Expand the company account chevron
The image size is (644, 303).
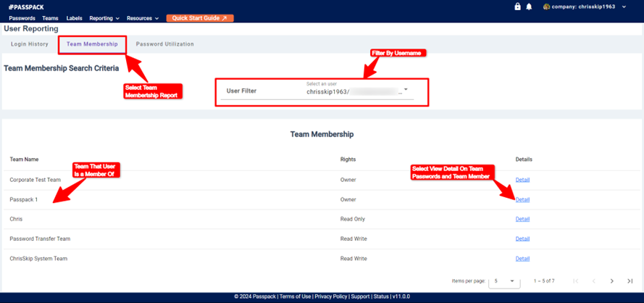click(x=624, y=7)
